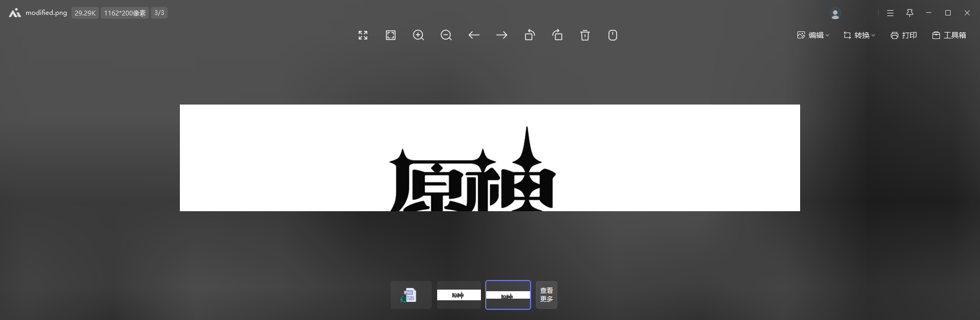Minimize the viewer window

point(929,13)
